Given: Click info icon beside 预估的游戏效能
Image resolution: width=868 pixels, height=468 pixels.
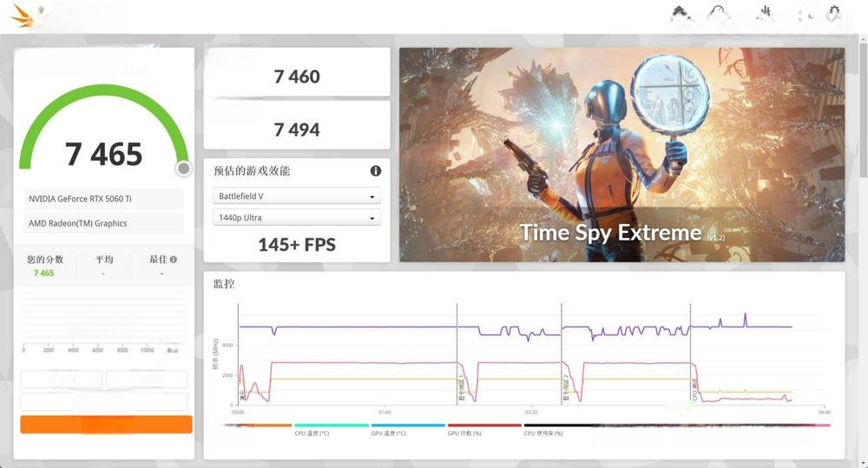Looking at the screenshot, I should pos(375,170).
